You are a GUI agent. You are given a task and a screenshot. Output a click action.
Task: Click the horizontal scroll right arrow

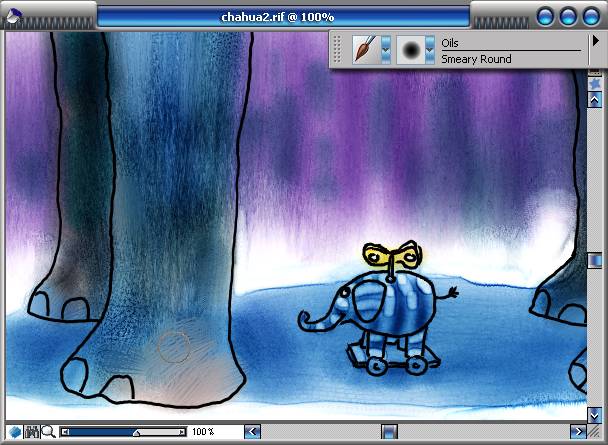(578, 431)
